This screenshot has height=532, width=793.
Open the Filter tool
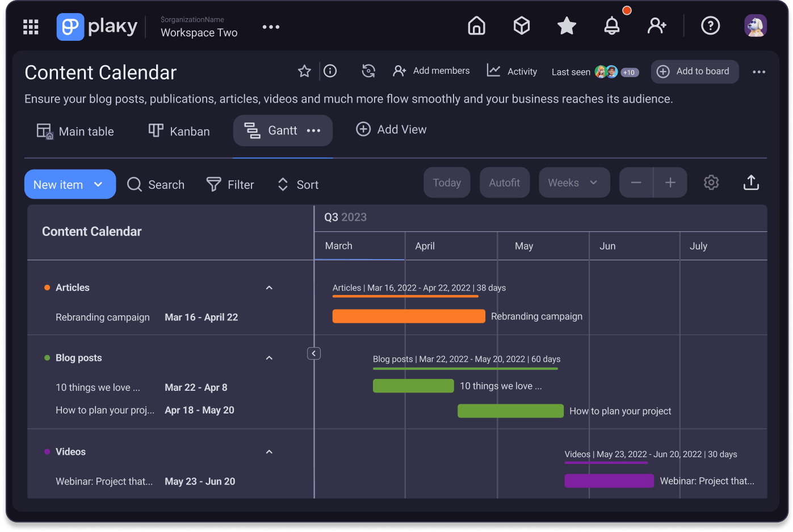pyautogui.click(x=213, y=184)
